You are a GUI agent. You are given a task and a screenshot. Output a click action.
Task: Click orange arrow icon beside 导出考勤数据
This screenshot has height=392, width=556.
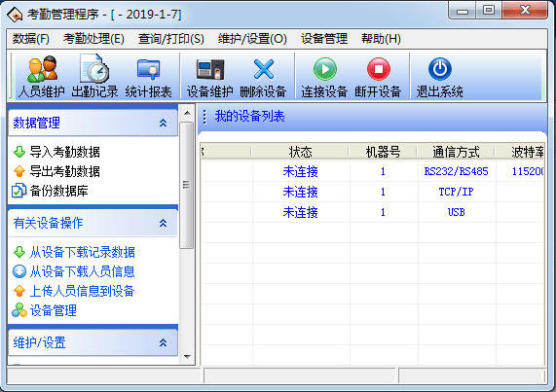pos(19,171)
